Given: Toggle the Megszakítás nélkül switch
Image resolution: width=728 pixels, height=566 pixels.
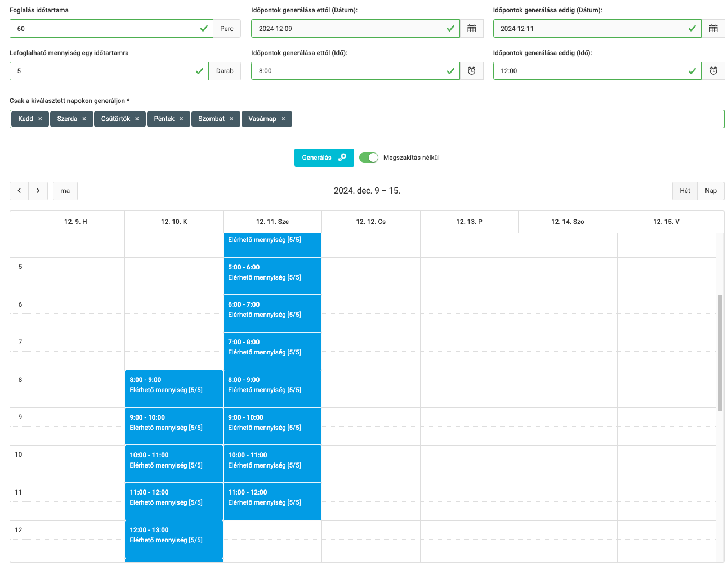Looking at the screenshot, I should pos(369,158).
